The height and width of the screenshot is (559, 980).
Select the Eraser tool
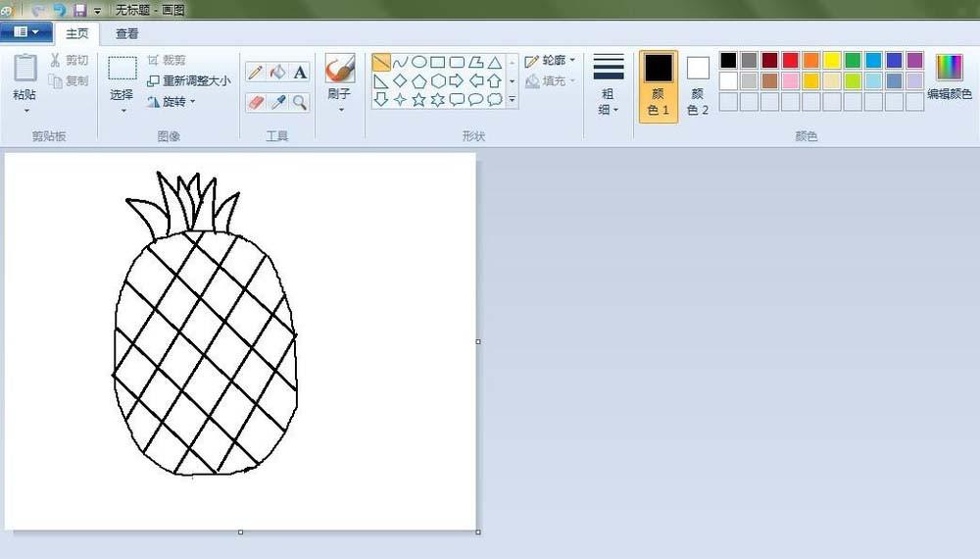pyautogui.click(x=255, y=102)
